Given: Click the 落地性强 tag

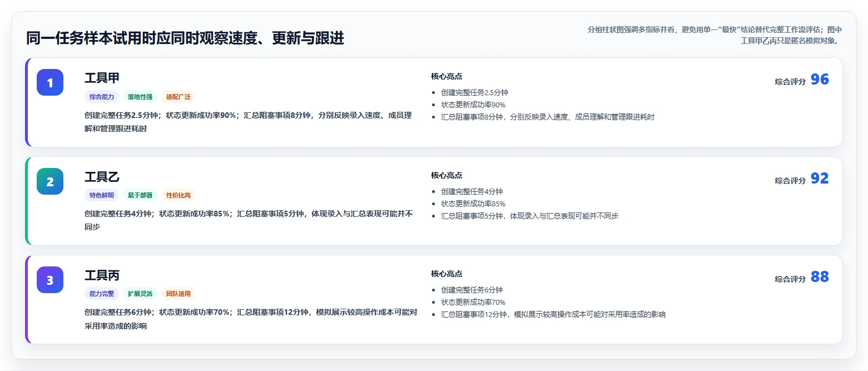Looking at the screenshot, I should (x=140, y=97).
